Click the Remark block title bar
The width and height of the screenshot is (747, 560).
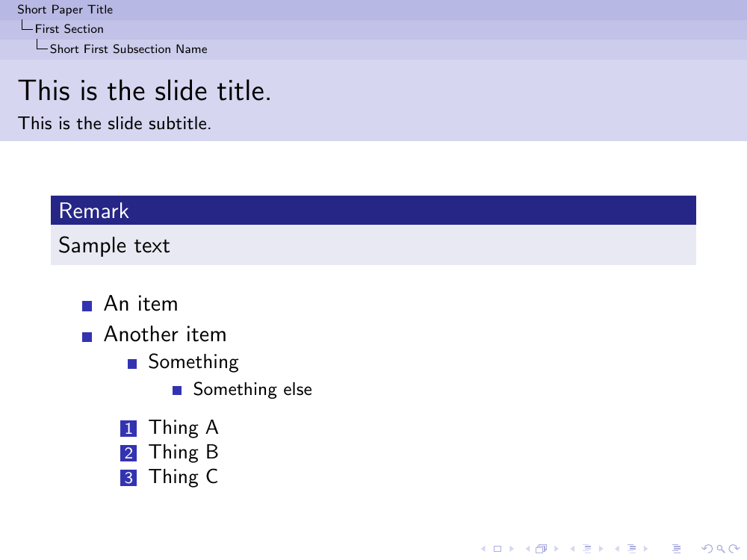point(373,211)
